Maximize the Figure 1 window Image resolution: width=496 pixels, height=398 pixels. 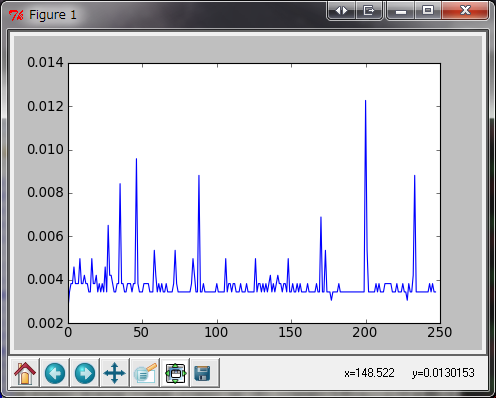pos(428,10)
